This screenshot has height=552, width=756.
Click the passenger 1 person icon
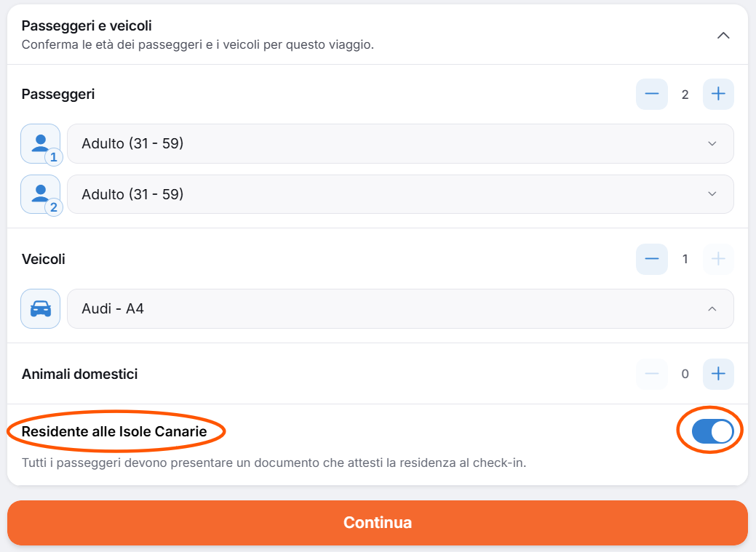(x=41, y=144)
